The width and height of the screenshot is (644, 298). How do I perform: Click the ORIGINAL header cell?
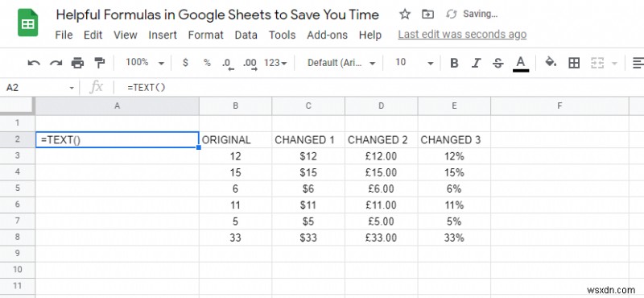click(235, 140)
